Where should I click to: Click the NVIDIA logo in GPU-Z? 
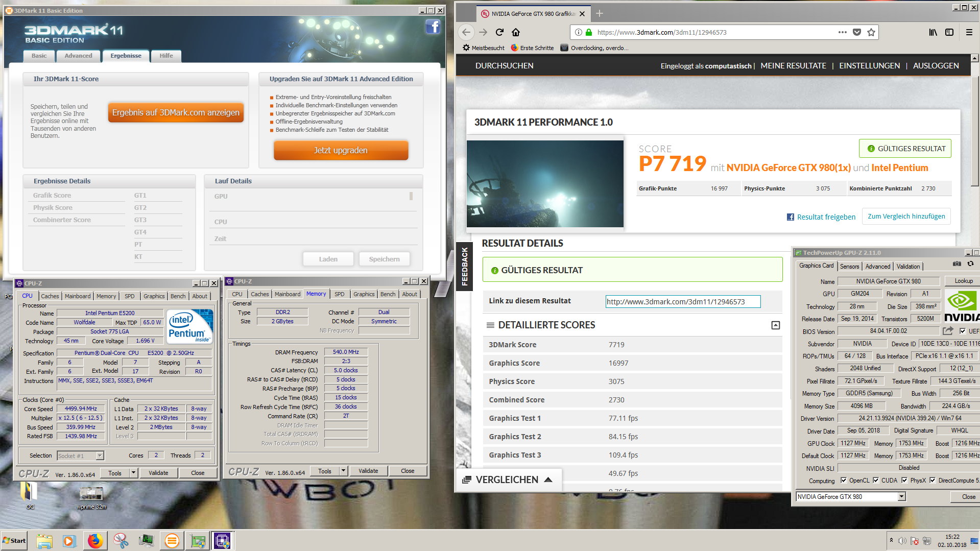click(962, 305)
